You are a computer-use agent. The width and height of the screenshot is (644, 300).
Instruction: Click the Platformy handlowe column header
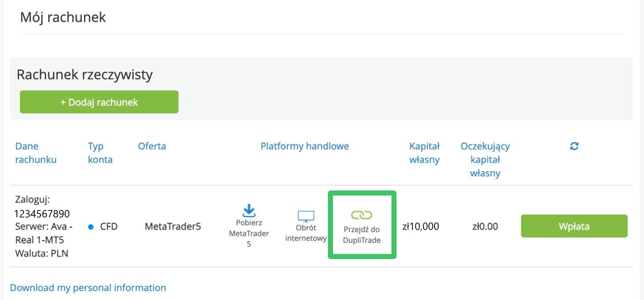[x=304, y=146]
